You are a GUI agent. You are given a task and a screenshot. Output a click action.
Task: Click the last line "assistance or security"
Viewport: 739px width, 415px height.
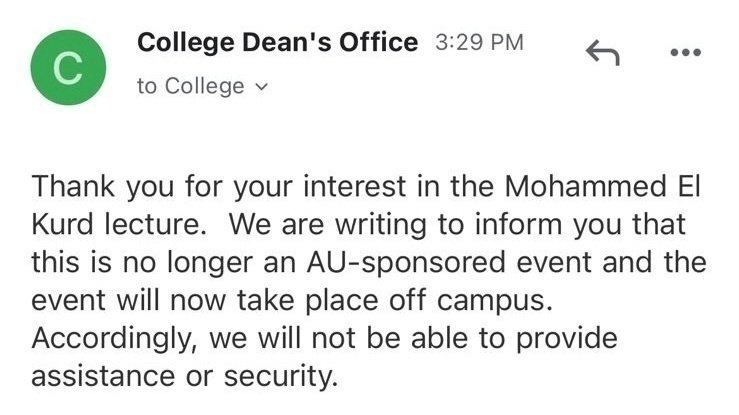186,376
